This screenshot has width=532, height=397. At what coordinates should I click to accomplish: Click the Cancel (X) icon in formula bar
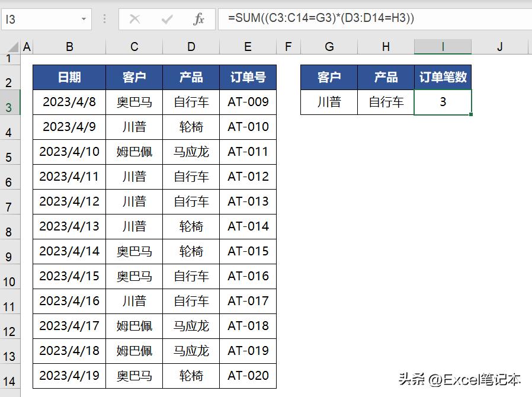coord(135,18)
